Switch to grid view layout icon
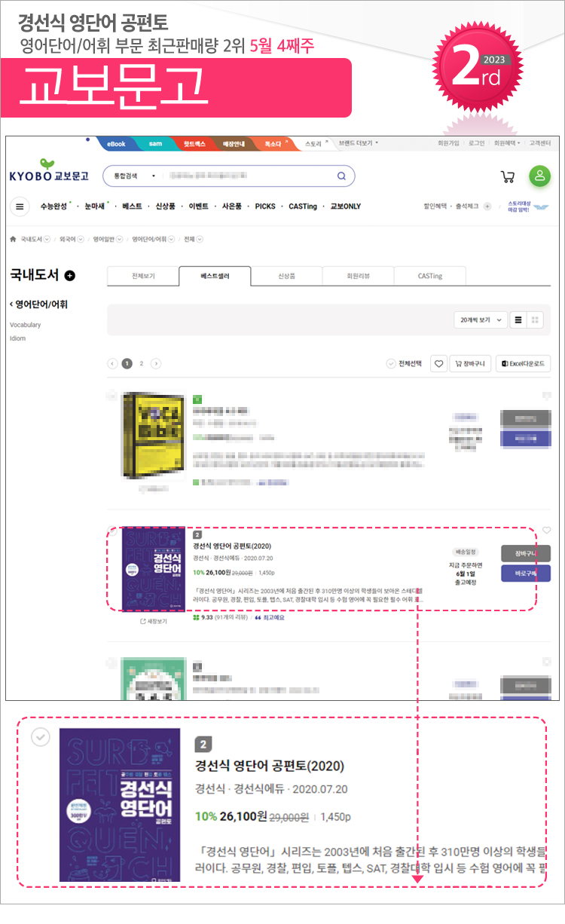The height and width of the screenshot is (924, 565). click(536, 320)
